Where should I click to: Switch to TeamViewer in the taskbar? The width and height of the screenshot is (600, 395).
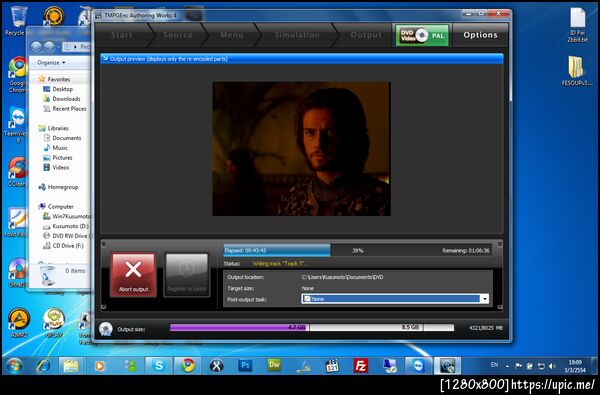click(419, 366)
